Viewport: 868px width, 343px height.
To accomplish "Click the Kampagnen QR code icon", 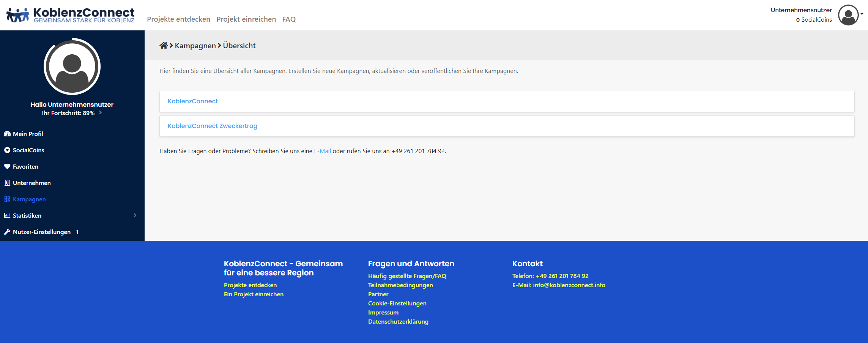I will [7, 199].
